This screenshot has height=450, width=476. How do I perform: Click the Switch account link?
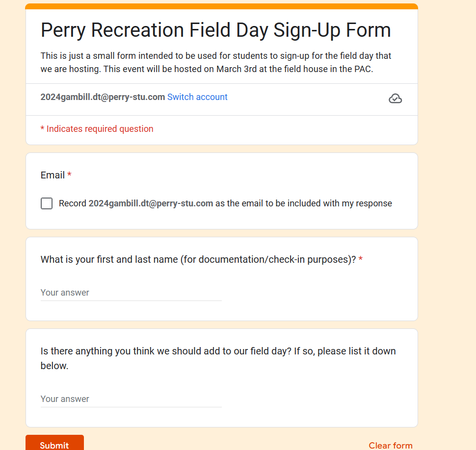coord(197,97)
